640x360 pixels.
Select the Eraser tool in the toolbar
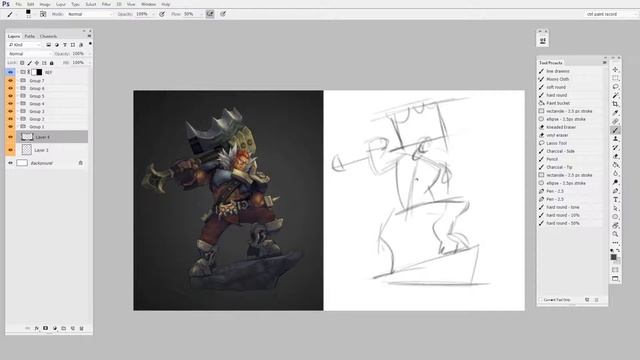tap(616, 156)
